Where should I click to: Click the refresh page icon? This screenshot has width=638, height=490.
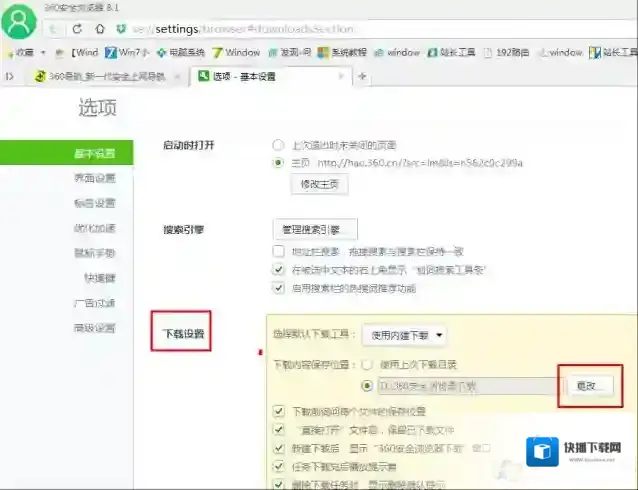[x=75, y=29]
